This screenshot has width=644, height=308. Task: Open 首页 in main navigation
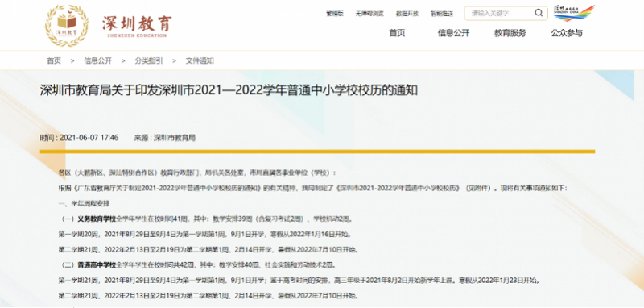tap(397, 33)
